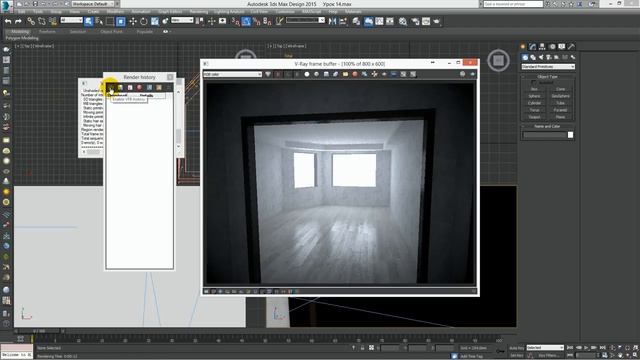Switch to the Hierarchy command panel
This screenshot has width=640, height=360.
542,47
